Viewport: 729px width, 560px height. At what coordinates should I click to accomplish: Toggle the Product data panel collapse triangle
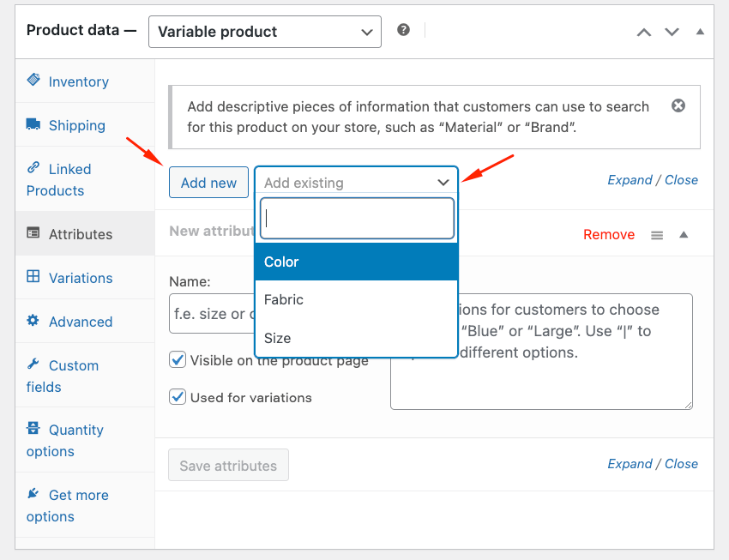point(700,32)
